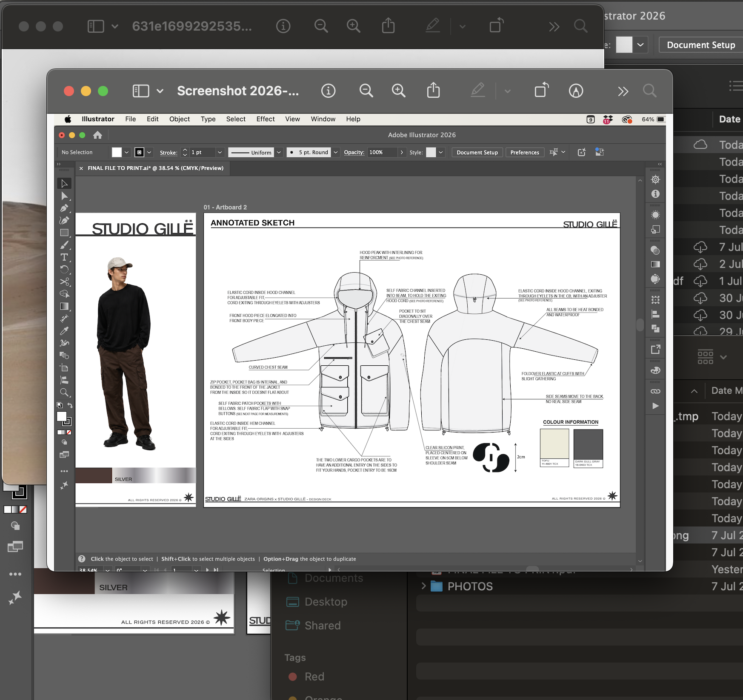Select the Rectangle tool
The image size is (743, 700).
pyautogui.click(x=64, y=233)
